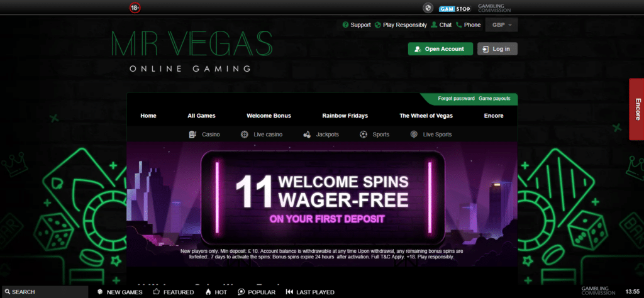The width and height of the screenshot is (644, 298).
Task: Click the Support question mark icon
Action: [x=345, y=25]
